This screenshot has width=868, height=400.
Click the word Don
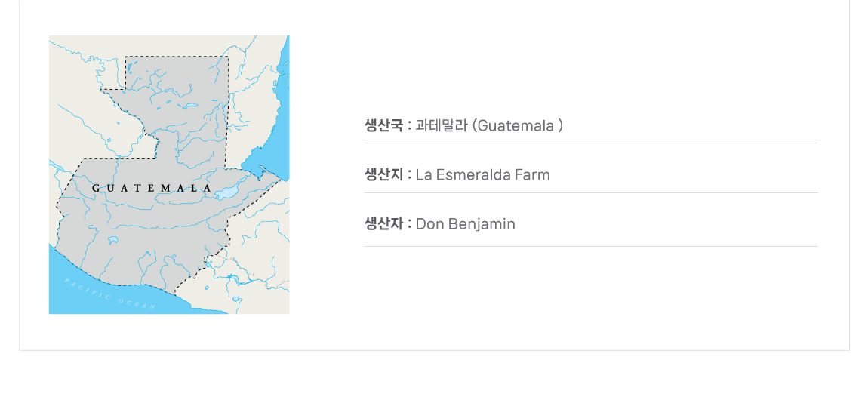click(429, 224)
